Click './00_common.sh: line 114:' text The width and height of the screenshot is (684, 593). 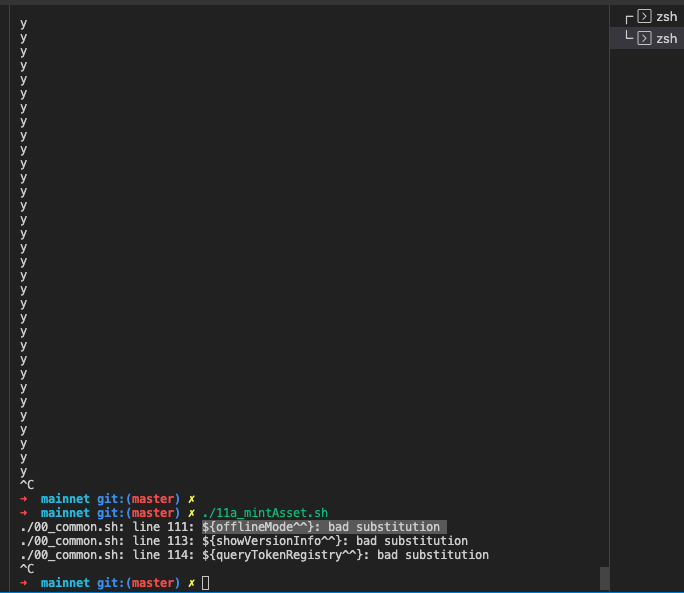pos(107,555)
